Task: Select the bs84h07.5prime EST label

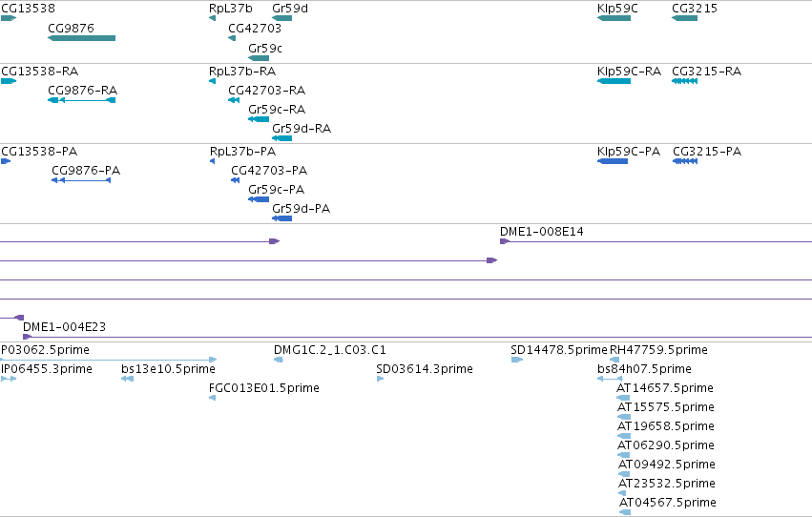Action: [644, 369]
